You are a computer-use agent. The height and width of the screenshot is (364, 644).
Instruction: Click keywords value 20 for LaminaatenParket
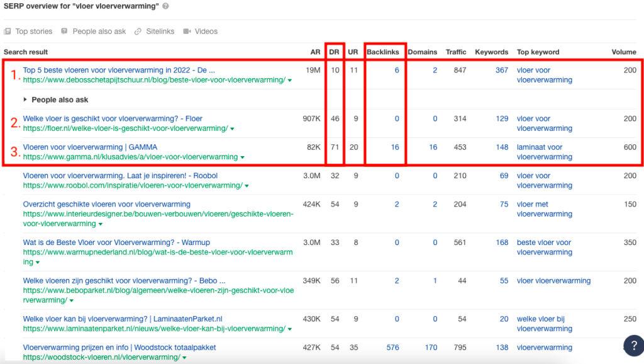tap(504, 319)
